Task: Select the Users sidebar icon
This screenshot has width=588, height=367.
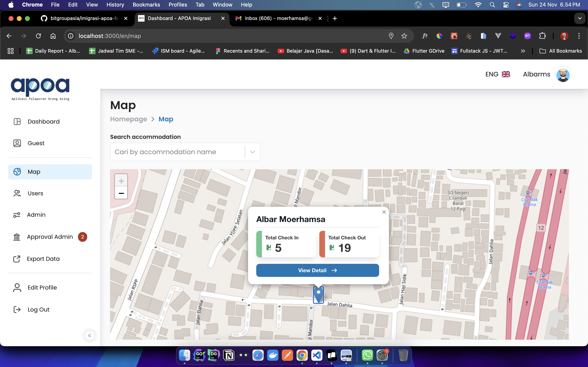Action: pyautogui.click(x=17, y=193)
